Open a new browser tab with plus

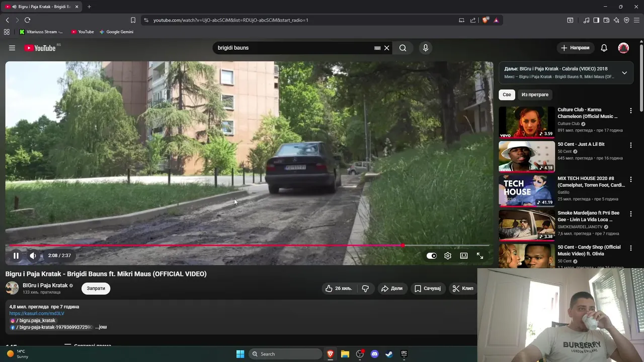point(89,7)
